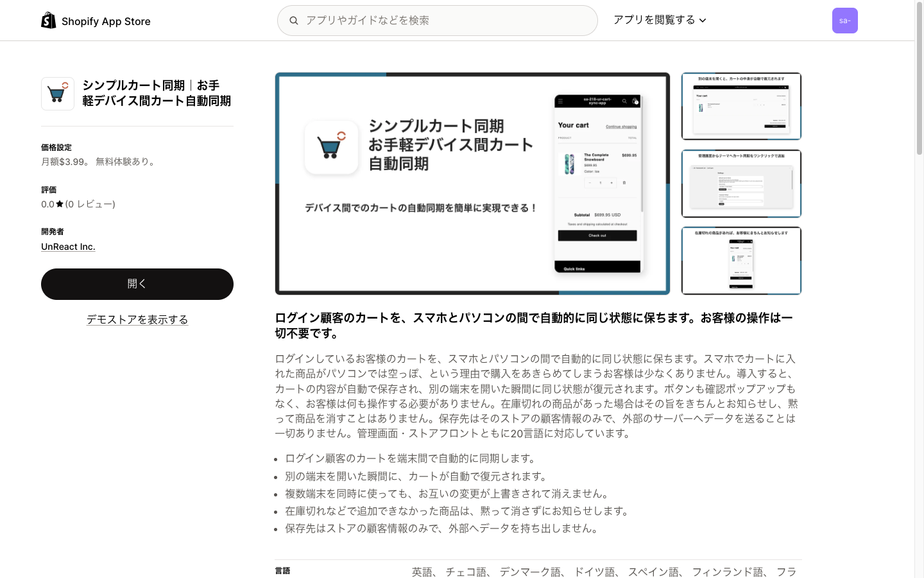Open the purple sa- account avatar
Screen dimensions: 924x578
click(x=845, y=21)
